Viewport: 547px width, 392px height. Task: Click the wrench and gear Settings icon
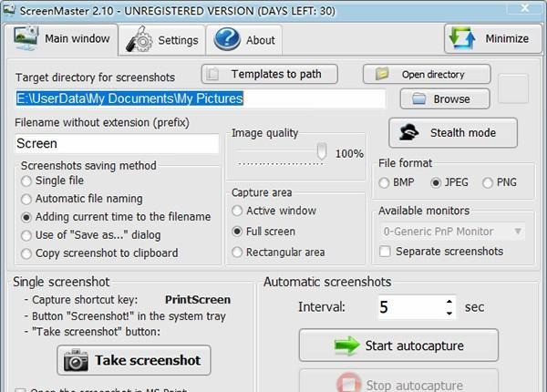click(139, 39)
